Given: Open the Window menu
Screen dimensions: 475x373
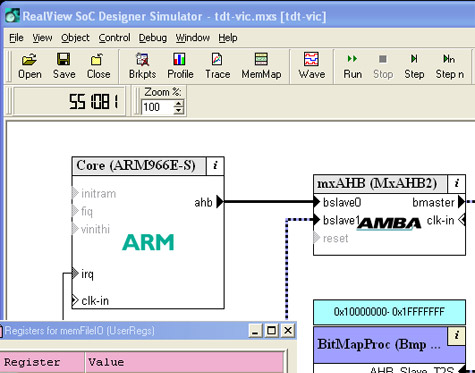Looking at the screenshot, I should pyautogui.click(x=193, y=38).
